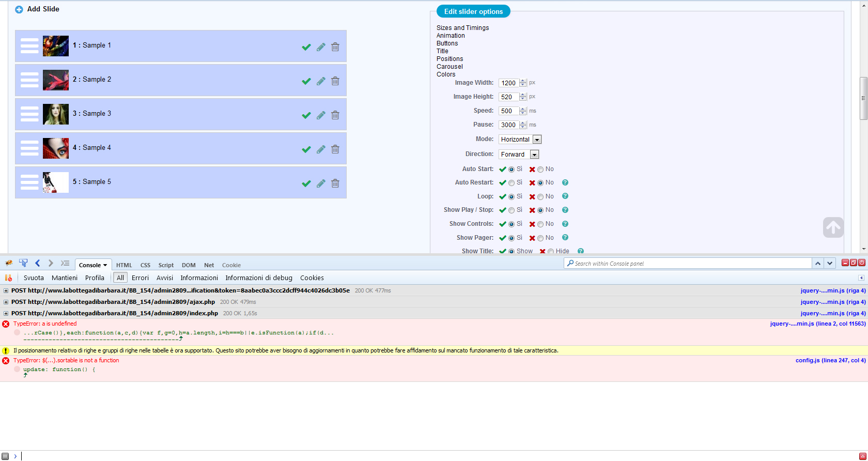Edit the Sample 2 slide with pencil icon
The width and height of the screenshot is (868, 461).
pyautogui.click(x=321, y=81)
